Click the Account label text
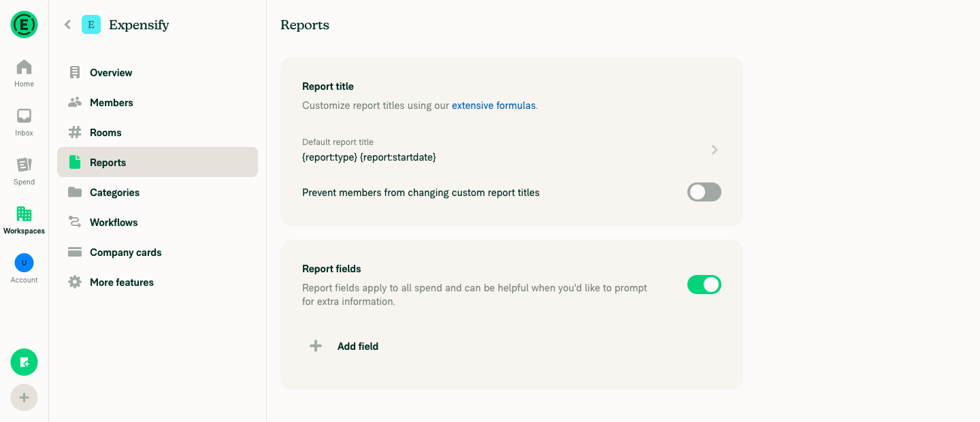980x422 pixels. [x=24, y=280]
